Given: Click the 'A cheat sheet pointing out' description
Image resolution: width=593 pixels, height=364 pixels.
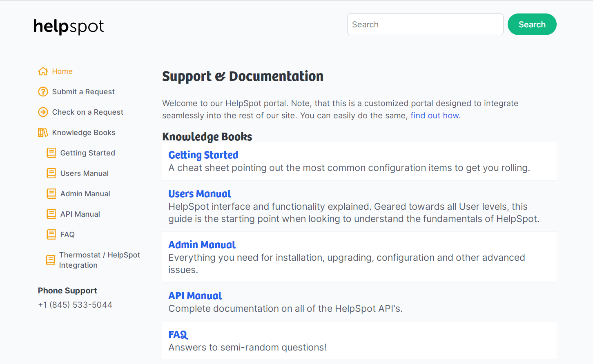Looking at the screenshot, I should point(349,168).
